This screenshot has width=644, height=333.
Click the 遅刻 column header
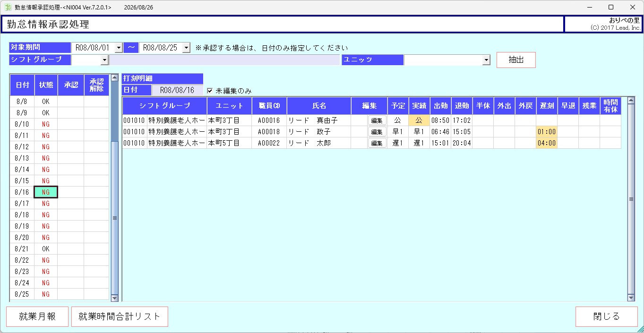click(547, 106)
